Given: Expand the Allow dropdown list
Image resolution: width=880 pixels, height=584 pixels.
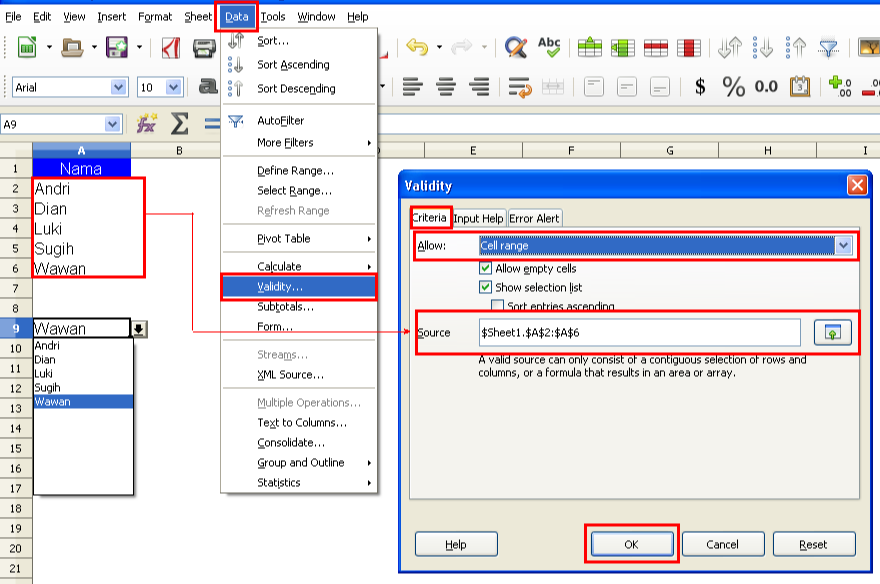Looking at the screenshot, I should (844, 246).
